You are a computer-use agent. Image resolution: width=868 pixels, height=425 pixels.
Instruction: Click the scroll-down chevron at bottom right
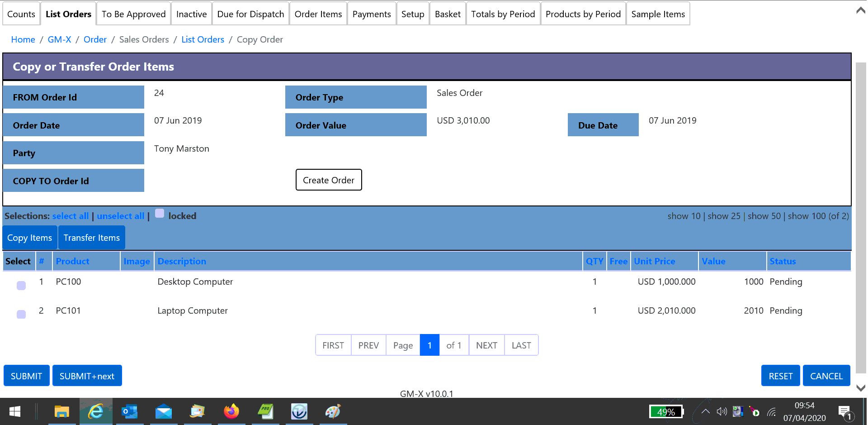861,388
